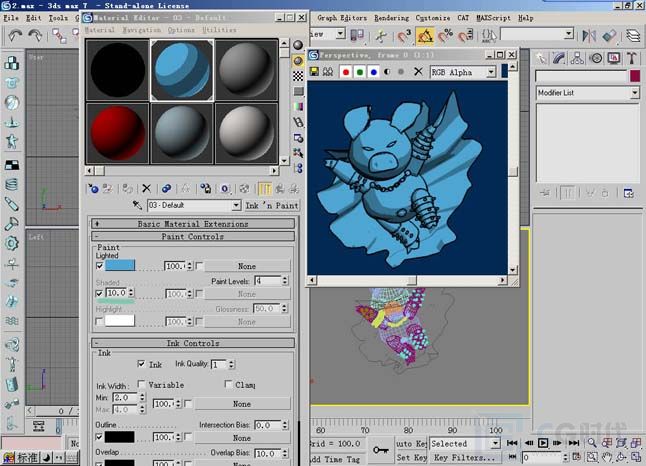The width and height of the screenshot is (646, 466).
Task: Open the Customize menu
Action: point(433,18)
